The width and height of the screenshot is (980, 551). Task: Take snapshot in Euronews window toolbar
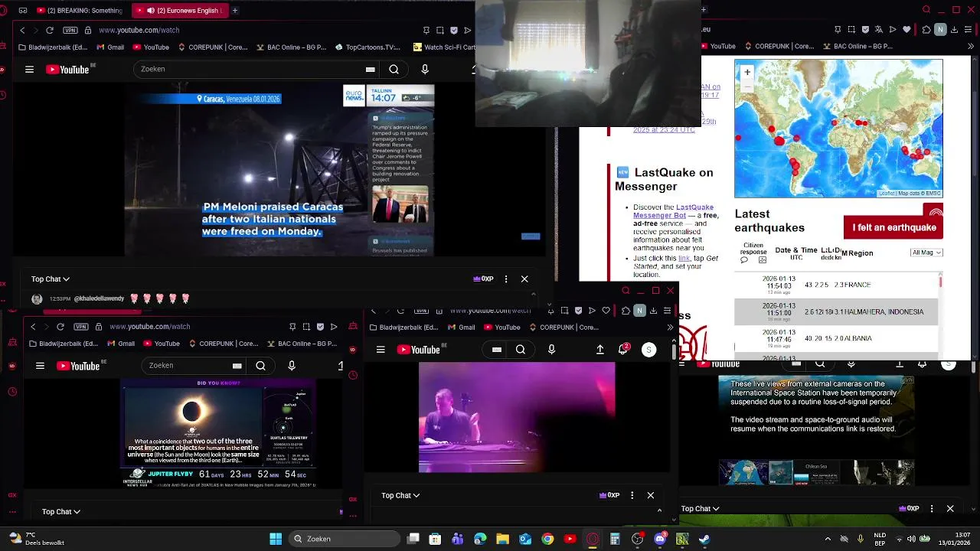click(440, 30)
